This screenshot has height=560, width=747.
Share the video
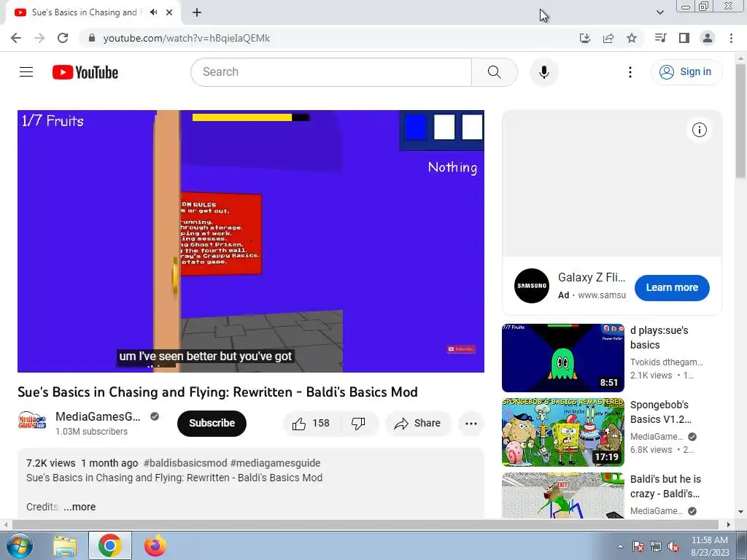(x=418, y=424)
